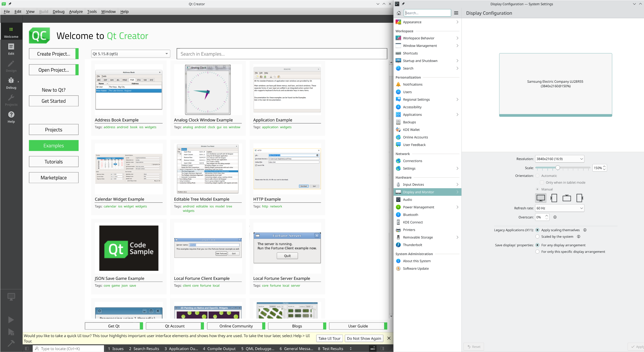The width and height of the screenshot is (644, 352).
Task: Select Manual orientation radio button
Action: tap(537, 189)
